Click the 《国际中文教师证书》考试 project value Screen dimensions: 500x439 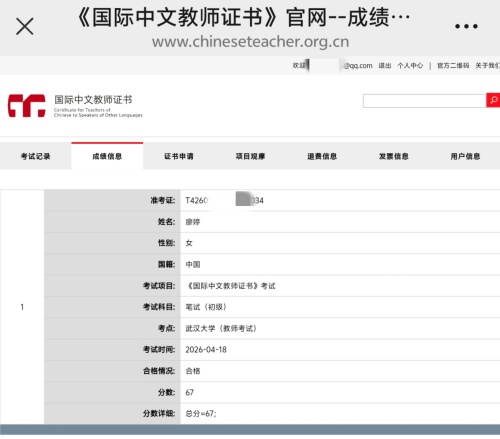point(230,286)
